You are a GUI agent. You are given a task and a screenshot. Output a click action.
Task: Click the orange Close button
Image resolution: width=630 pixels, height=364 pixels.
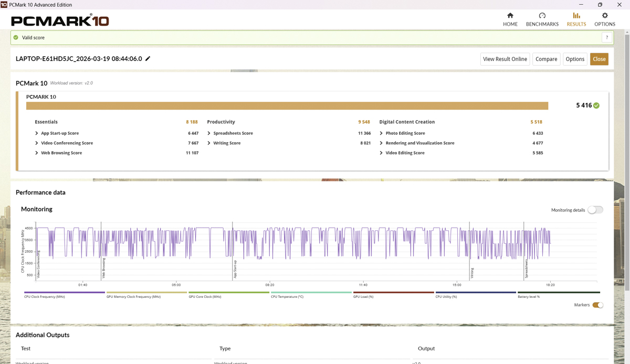[599, 59]
